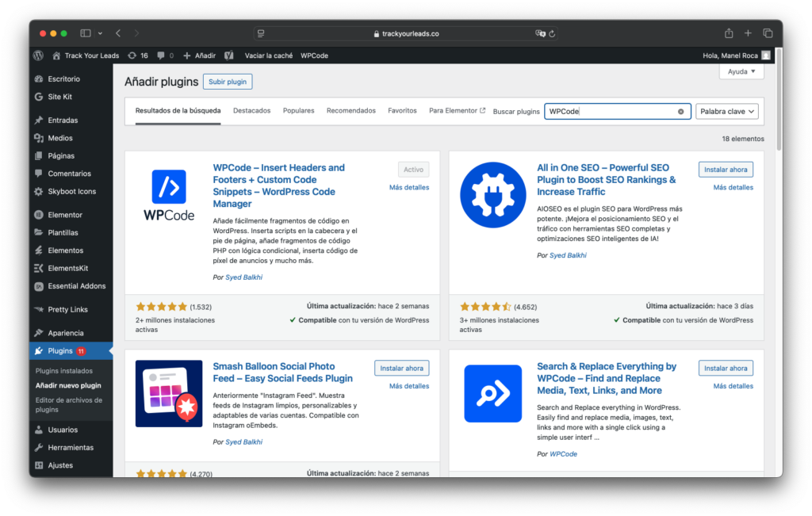Screen dimensions: 812x516
Task: Open the All in One SEO gear thumbnail
Action: coord(493,195)
